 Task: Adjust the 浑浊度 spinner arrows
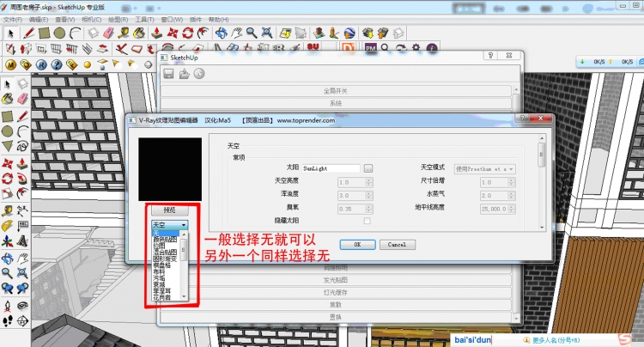[x=369, y=196]
